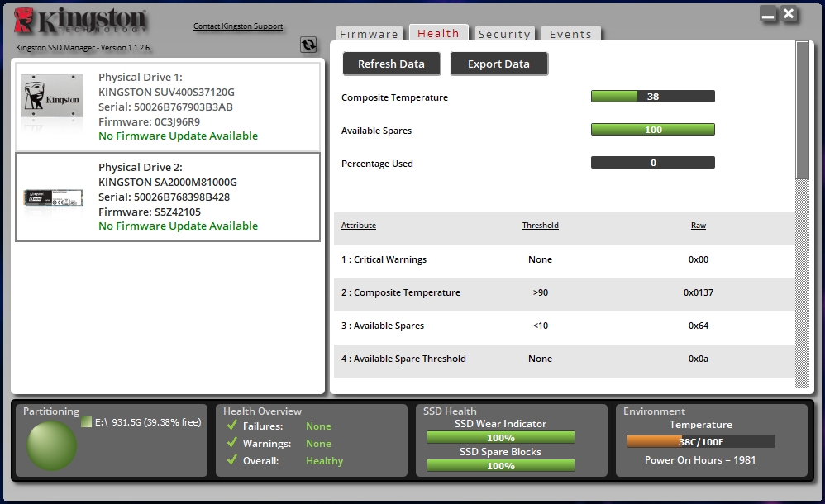Minimize the SSD Manager window
The height and width of the screenshot is (504, 825).
click(x=768, y=15)
